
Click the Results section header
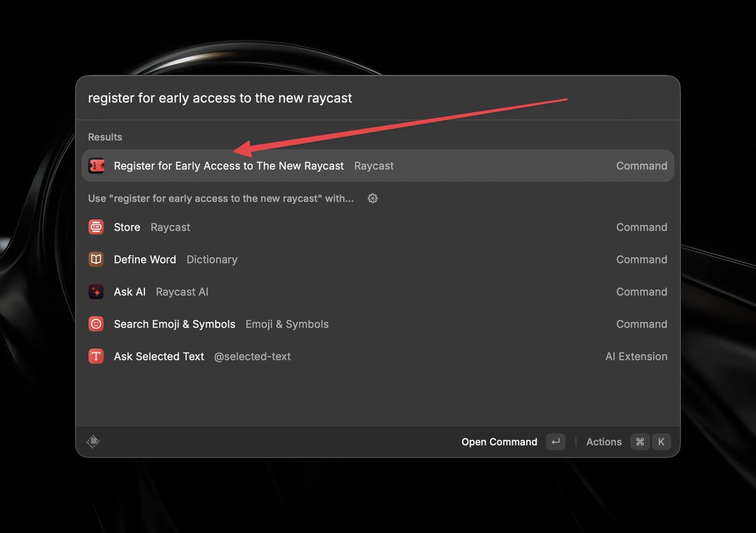(105, 137)
